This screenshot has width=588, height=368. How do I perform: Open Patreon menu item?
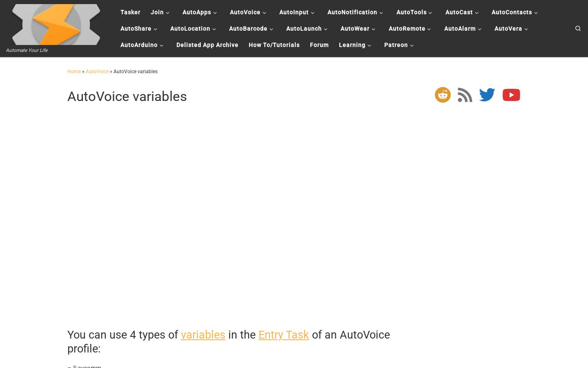tap(396, 45)
